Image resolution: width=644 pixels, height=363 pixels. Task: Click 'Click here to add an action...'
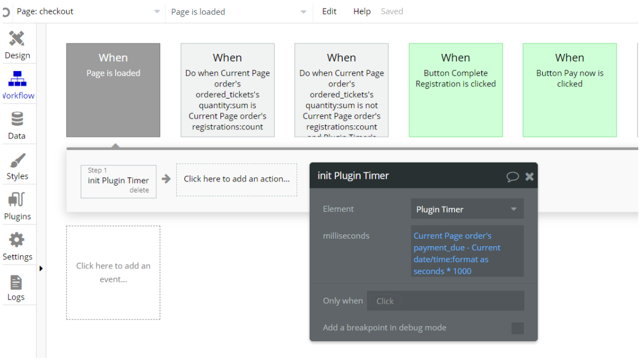(x=236, y=179)
